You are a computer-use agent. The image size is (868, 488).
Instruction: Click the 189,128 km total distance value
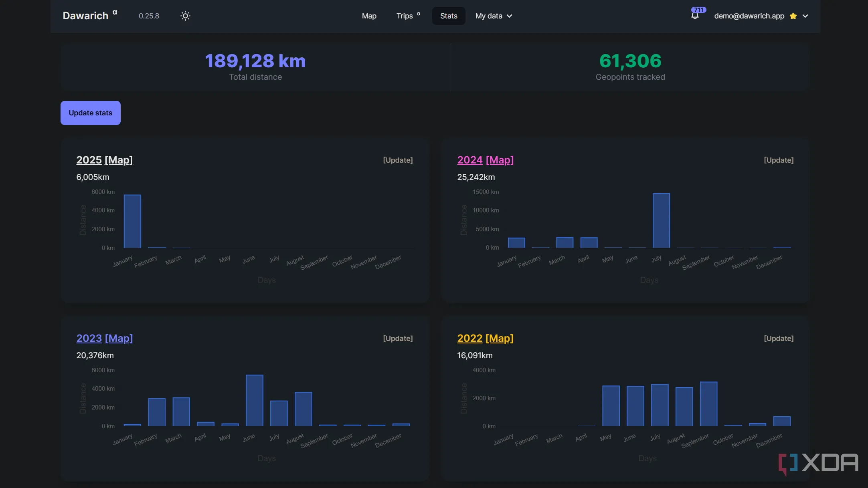(x=255, y=61)
